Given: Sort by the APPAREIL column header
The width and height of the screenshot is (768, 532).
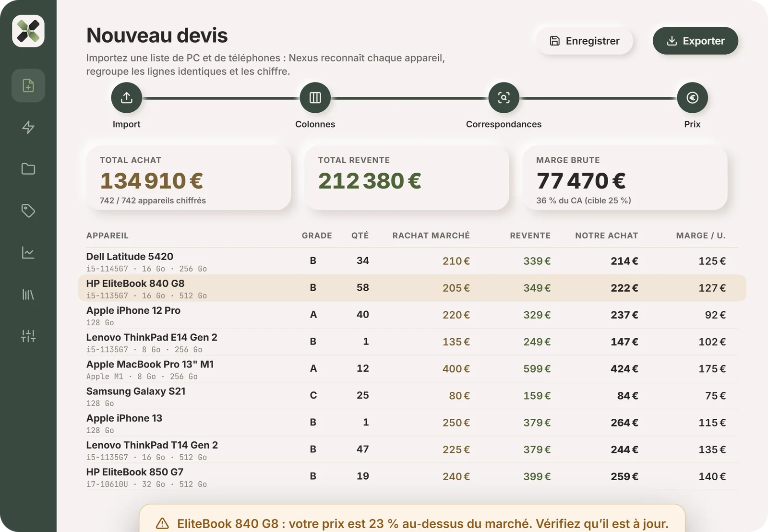Looking at the screenshot, I should tap(108, 236).
